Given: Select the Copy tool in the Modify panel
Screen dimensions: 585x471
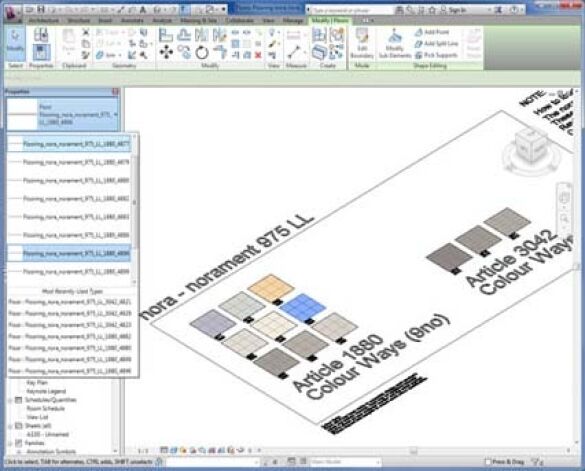Looking at the screenshot, I should (184, 52).
